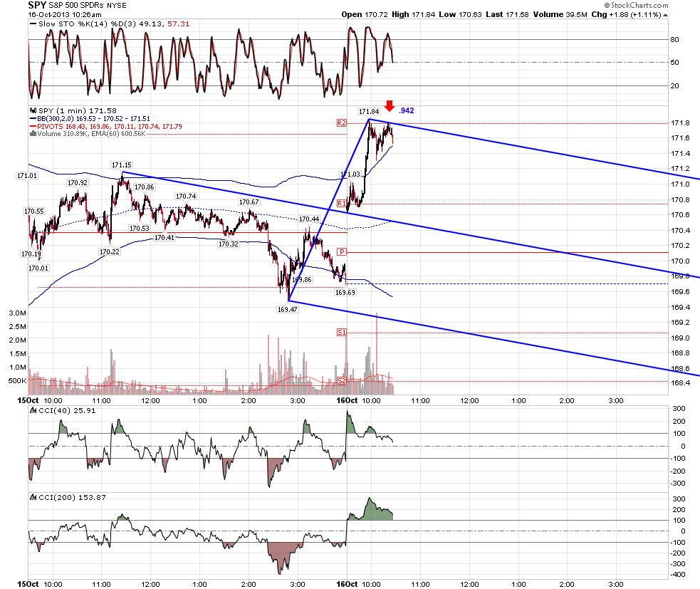Screen dimensions: 700x589
Task: Click the 16Oct date marker on price axis
Action: [x=347, y=400]
